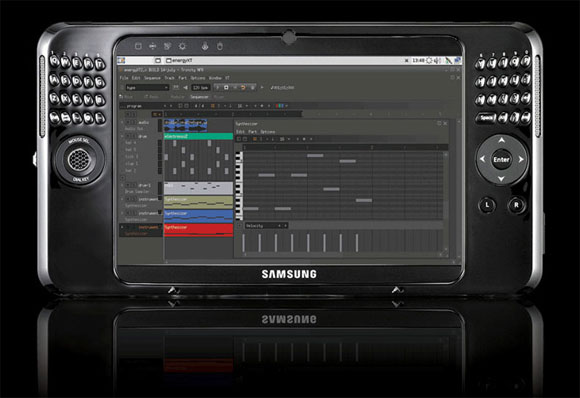
Task: Switch to the Sequencer tab
Action: (199, 97)
